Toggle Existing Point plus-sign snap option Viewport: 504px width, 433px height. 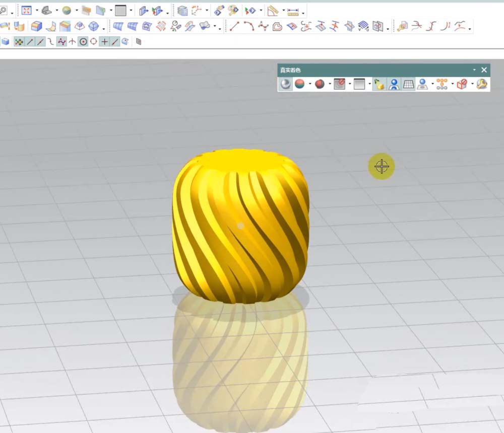point(104,41)
